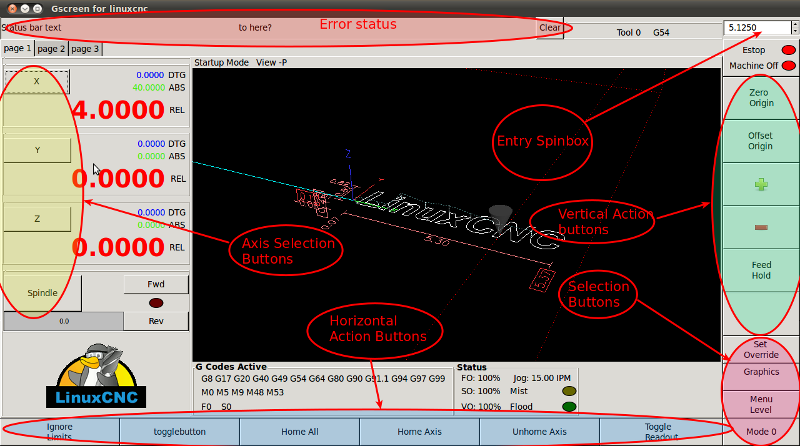Click the togglebutton at the bottom
The width and height of the screenshot is (800, 446).
[180, 432]
